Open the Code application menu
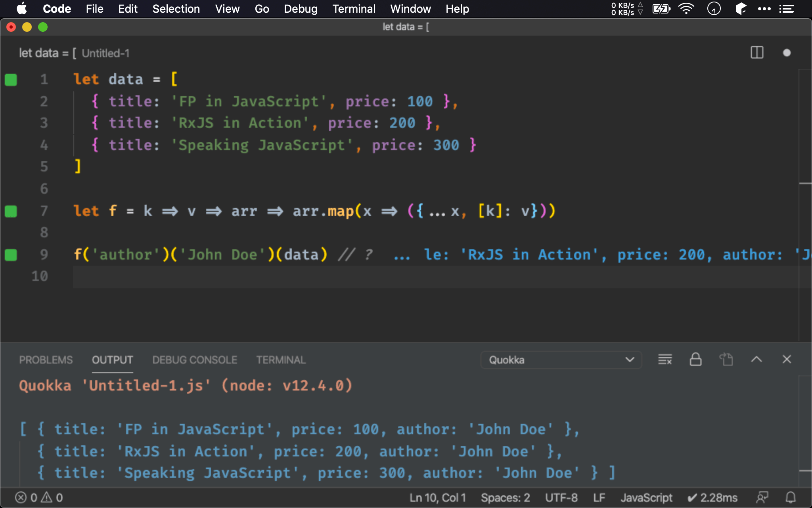The width and height of the screenshot is (812, 508). 57,8
